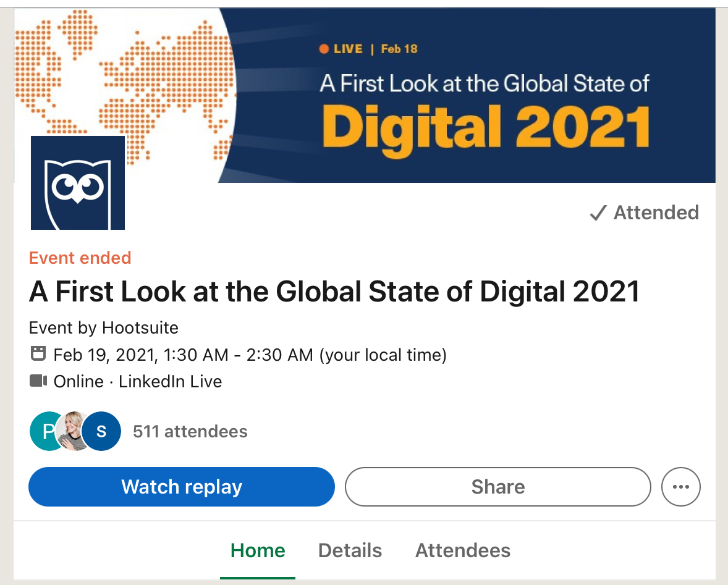The height and width of the screenshot is (585, 728).
Task: Click the event title heading below Event ended
Action: [334, 292]
